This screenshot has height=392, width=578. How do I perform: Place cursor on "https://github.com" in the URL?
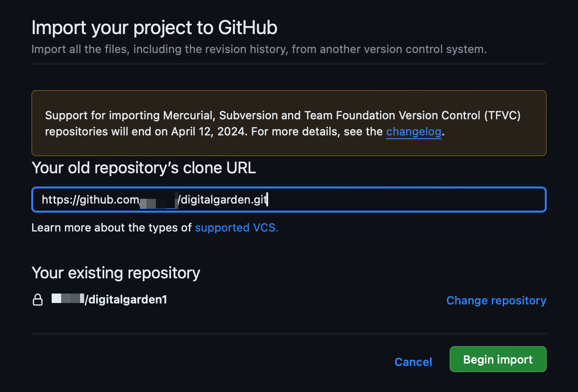point(90,200)
